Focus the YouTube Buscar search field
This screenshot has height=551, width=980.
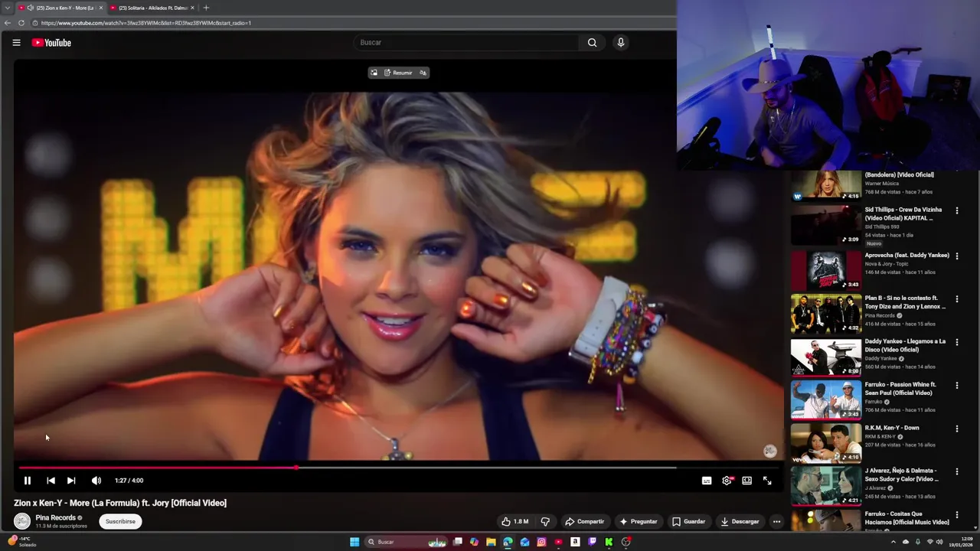465,43
